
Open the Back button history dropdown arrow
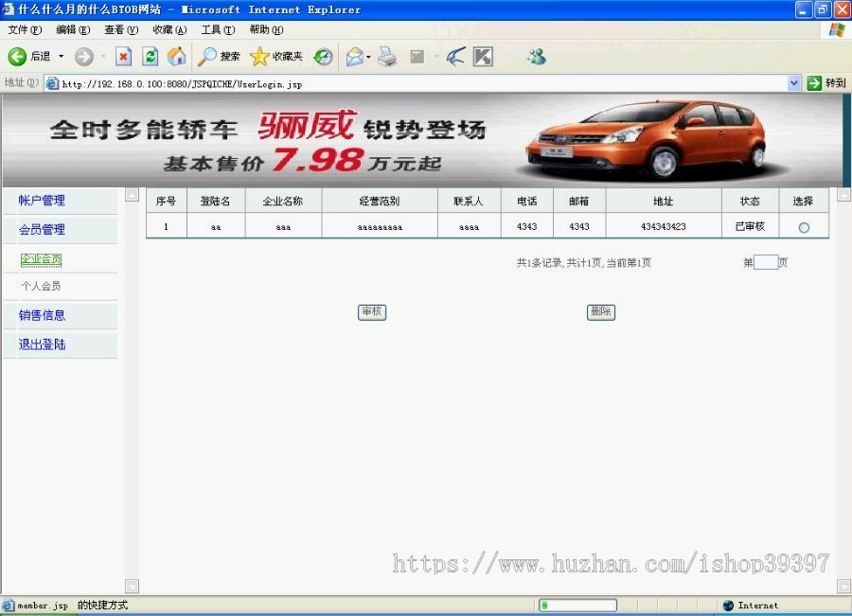[61, 57]
